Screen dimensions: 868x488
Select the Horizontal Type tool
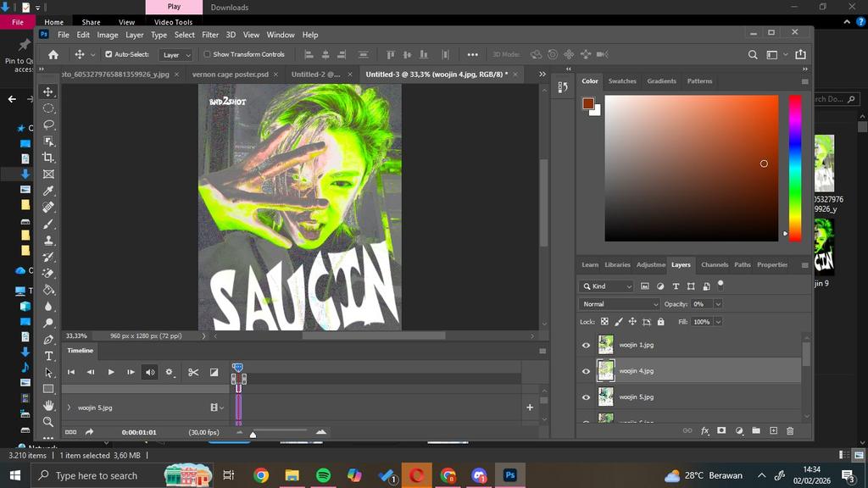48,356
